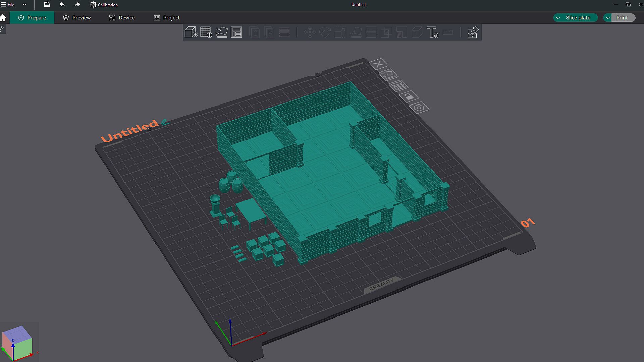This screenshot has width=644, height=362.
Task: Click the Auto orient toolbar icon
Action: (221, 32)
